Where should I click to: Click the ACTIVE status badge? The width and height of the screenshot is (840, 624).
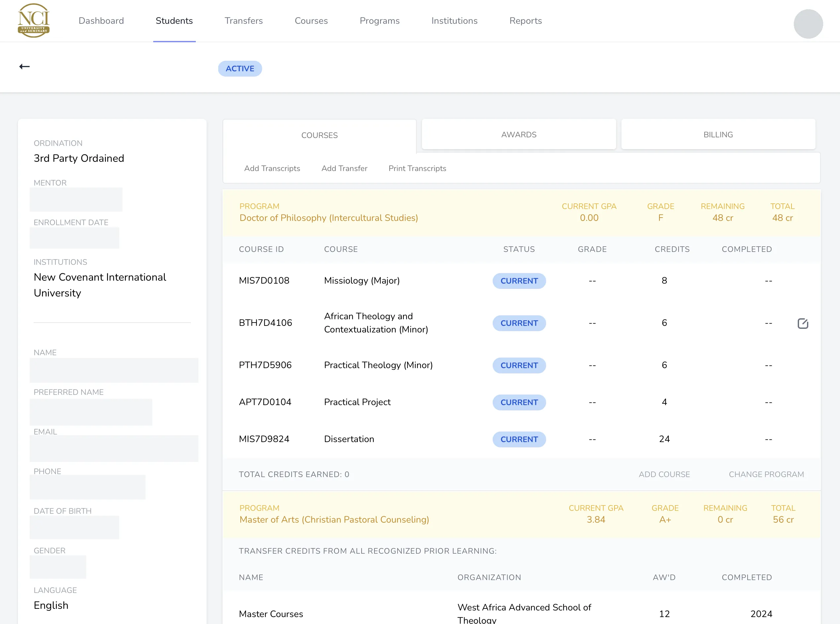240,69
